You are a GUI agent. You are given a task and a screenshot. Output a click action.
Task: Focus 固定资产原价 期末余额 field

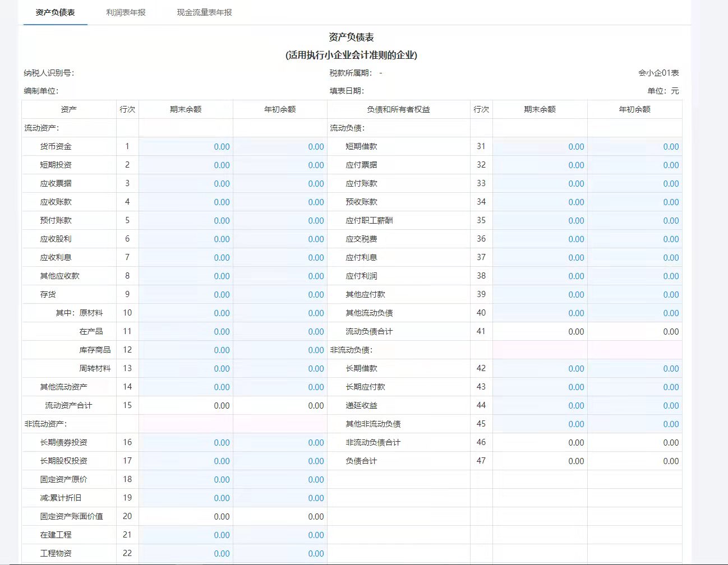(x=186, y=480)
